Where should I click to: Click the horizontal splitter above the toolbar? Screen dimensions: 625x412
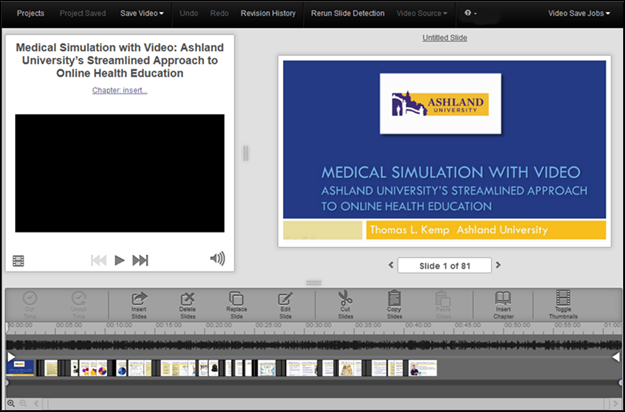314,283
